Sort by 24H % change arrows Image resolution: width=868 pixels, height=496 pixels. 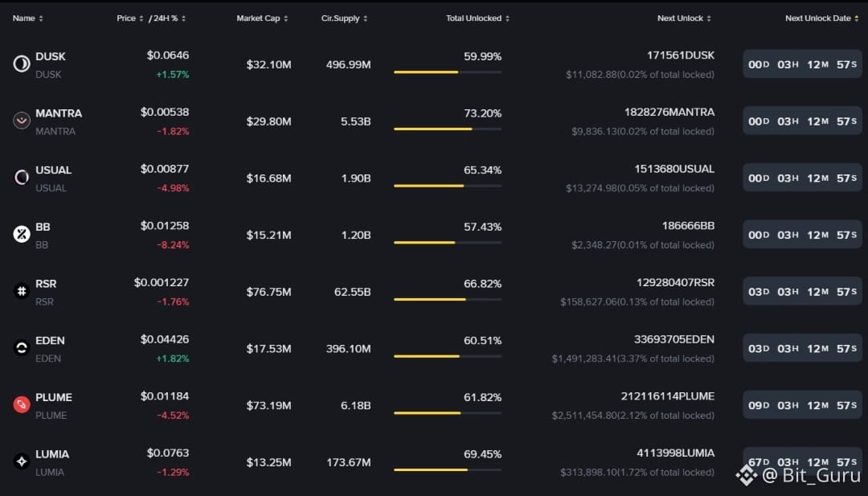click(184, 18)
